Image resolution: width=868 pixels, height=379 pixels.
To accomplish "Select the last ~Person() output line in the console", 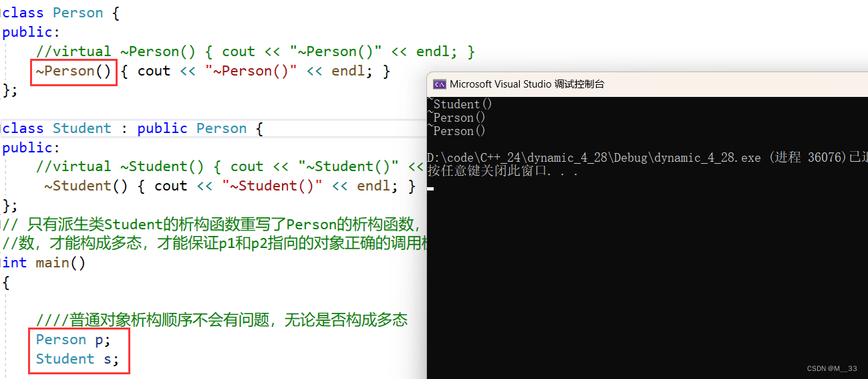I will pos(457,131).
